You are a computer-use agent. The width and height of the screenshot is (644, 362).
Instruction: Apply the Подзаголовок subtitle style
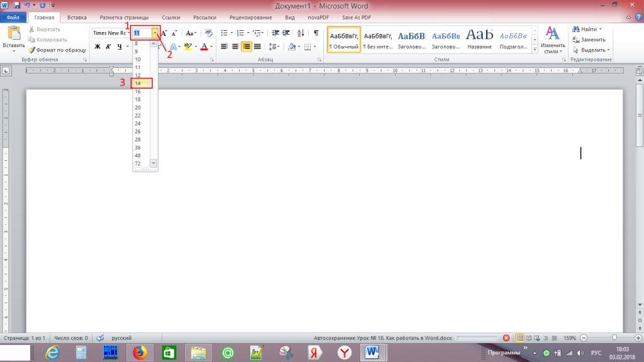tap(513, 40)
